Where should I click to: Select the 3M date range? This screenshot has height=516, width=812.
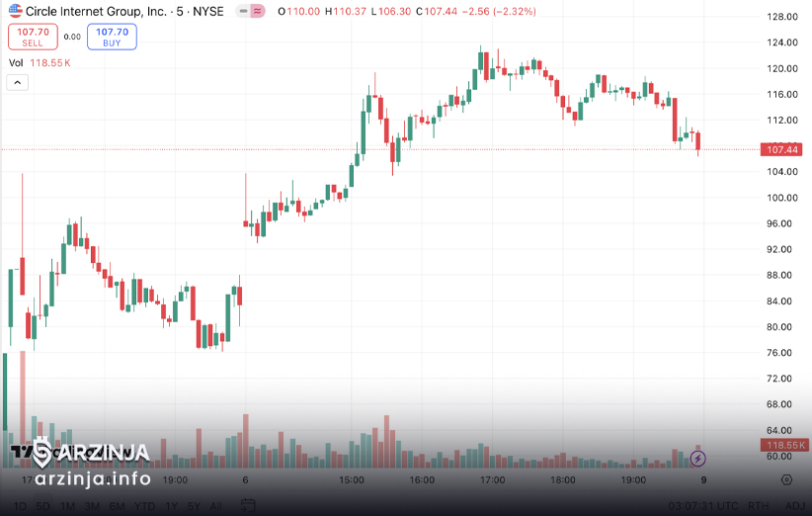tap(92, 506)
